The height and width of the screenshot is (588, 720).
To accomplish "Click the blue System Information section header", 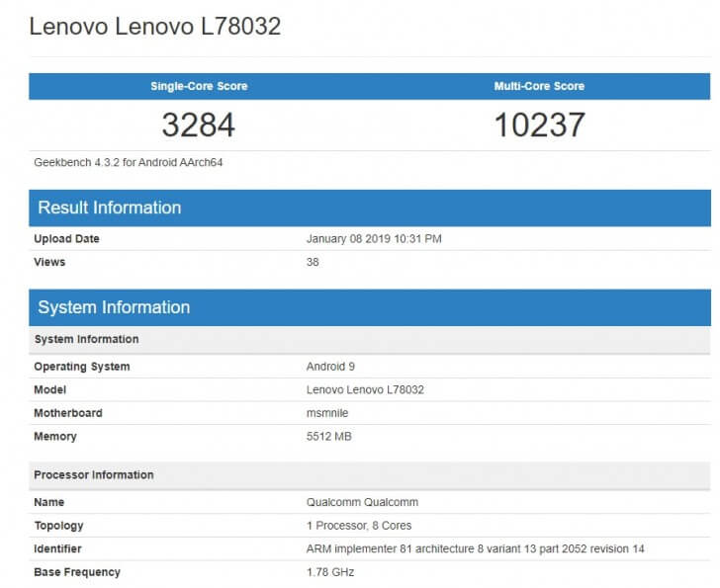I will (x=114, y=307).
